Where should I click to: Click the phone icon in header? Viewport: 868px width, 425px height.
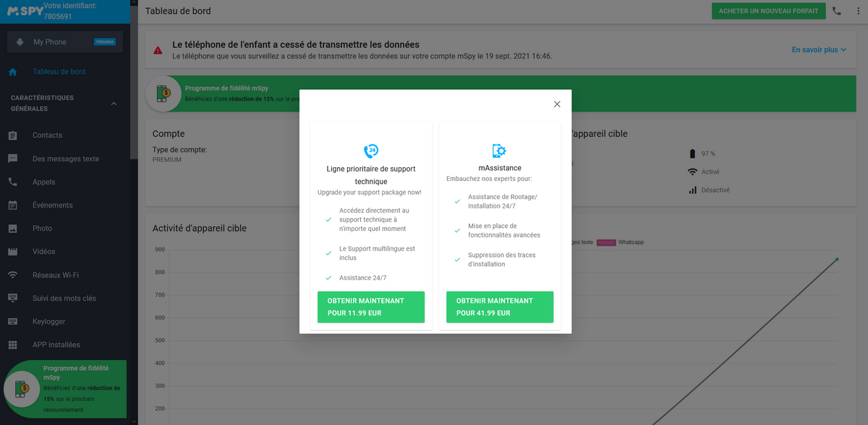coord(837,11)
